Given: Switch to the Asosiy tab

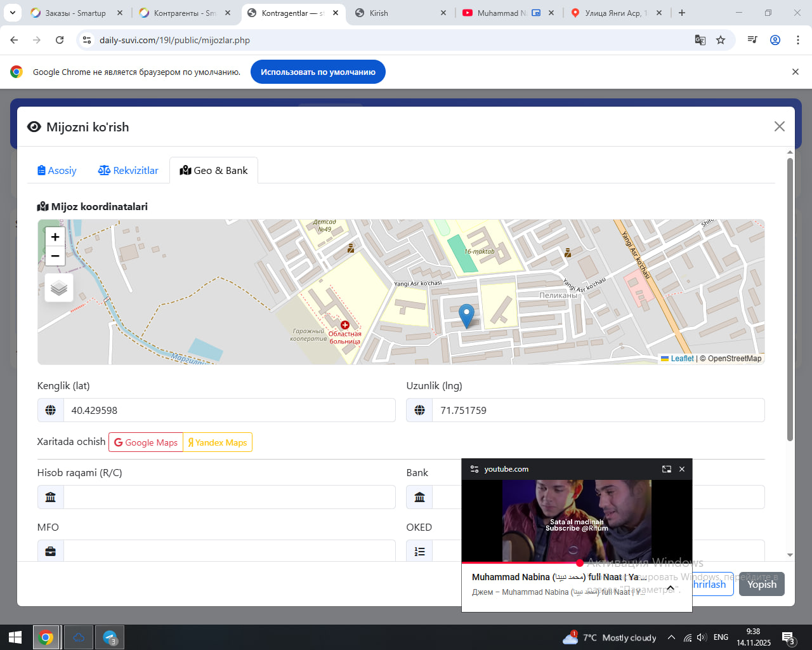Looking at the screenshot, I should tap(57, 170).
